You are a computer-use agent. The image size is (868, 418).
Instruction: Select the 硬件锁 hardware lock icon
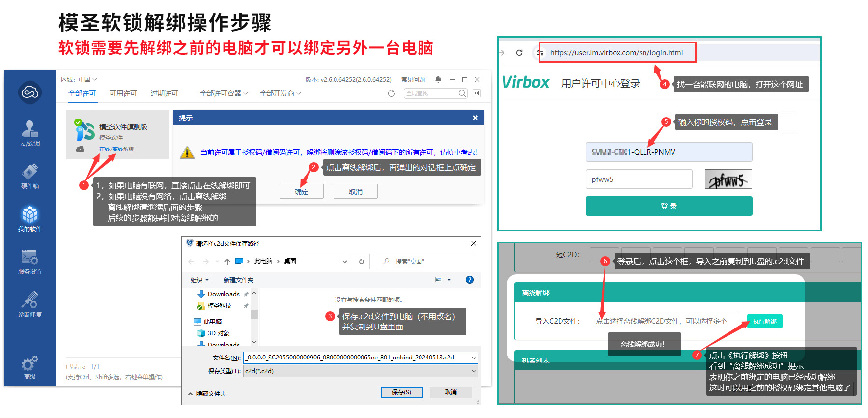pos(29,176)
